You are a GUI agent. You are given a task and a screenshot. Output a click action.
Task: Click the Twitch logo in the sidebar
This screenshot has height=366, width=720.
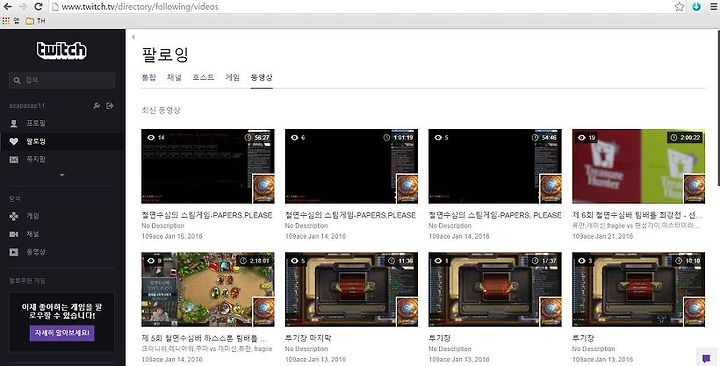(x=62, y=50)
